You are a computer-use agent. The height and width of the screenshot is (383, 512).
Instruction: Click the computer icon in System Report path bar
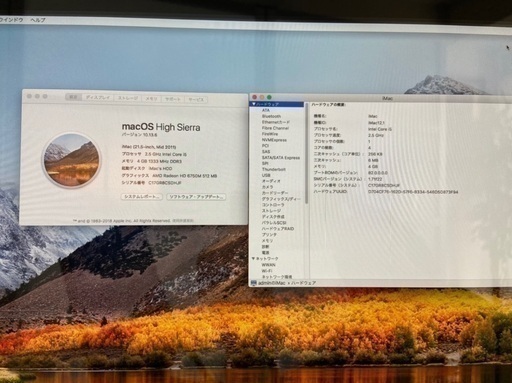[254, 283]
